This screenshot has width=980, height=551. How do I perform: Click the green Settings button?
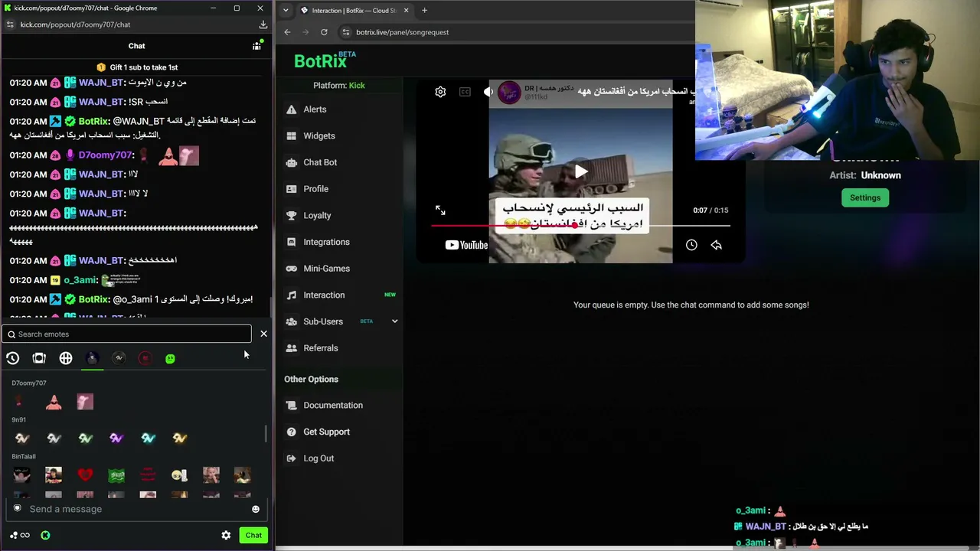click(x=865, y=198)
